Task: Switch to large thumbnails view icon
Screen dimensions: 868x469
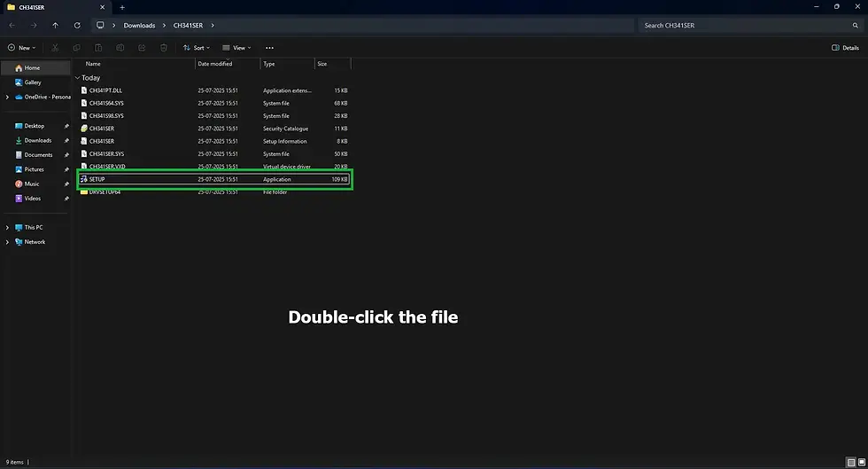Action: tap(861, 462)
